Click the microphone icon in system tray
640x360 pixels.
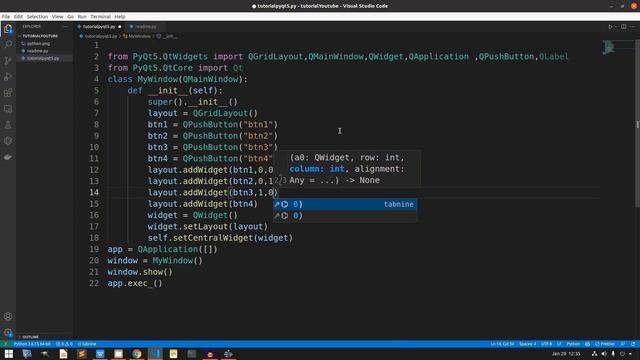click(613, 354)
